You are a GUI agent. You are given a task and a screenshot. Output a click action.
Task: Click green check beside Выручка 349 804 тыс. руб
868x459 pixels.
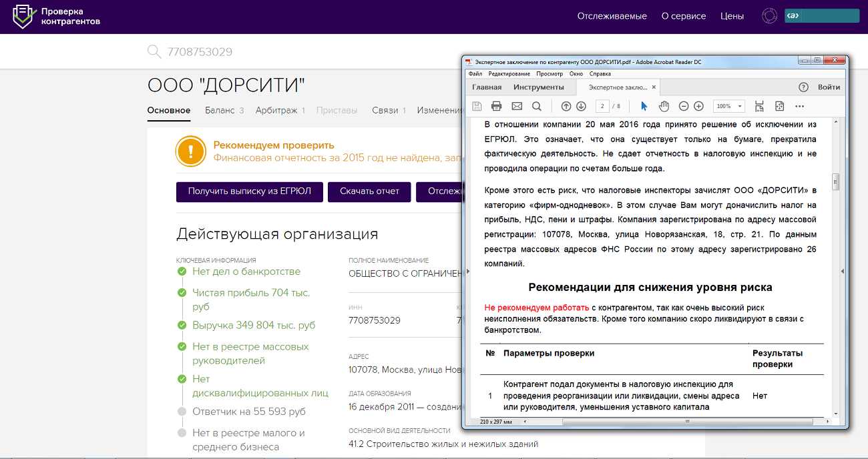tap(182, 325)
